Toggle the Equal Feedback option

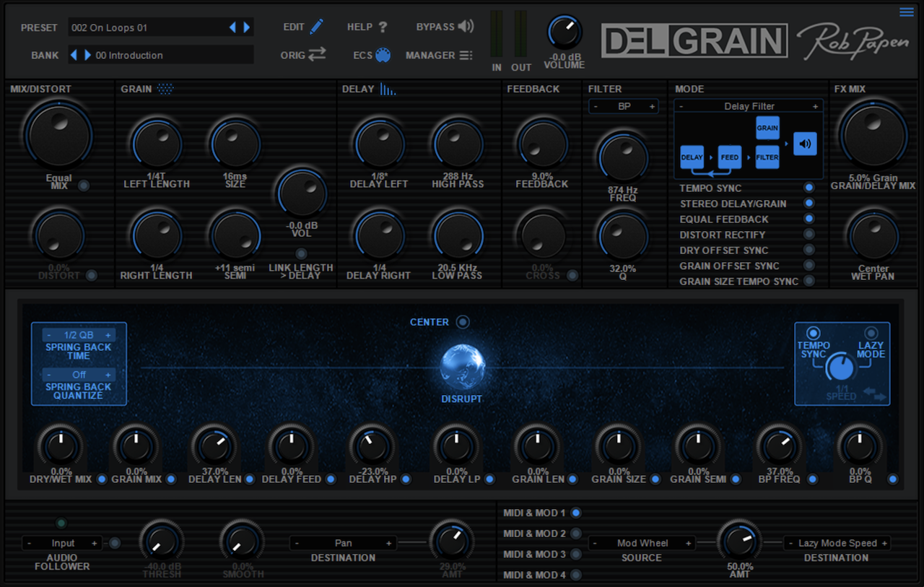(809, 219)
